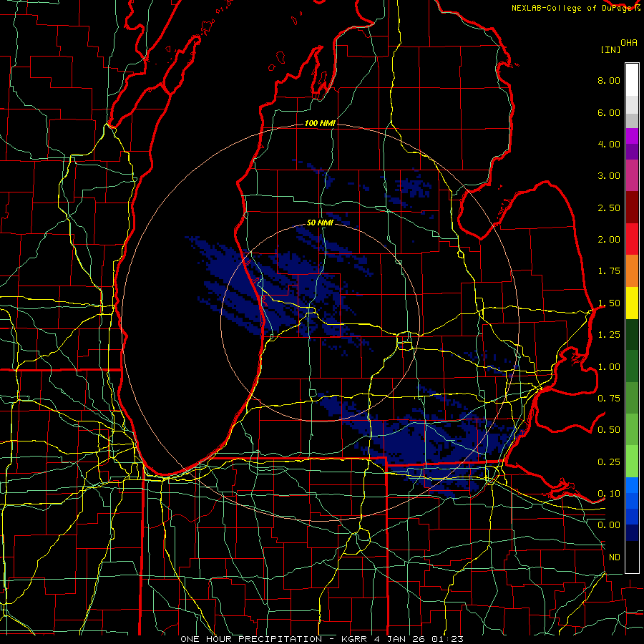Click the 2.50 legend value
644x644 pixels.
(x=609, y=208)
